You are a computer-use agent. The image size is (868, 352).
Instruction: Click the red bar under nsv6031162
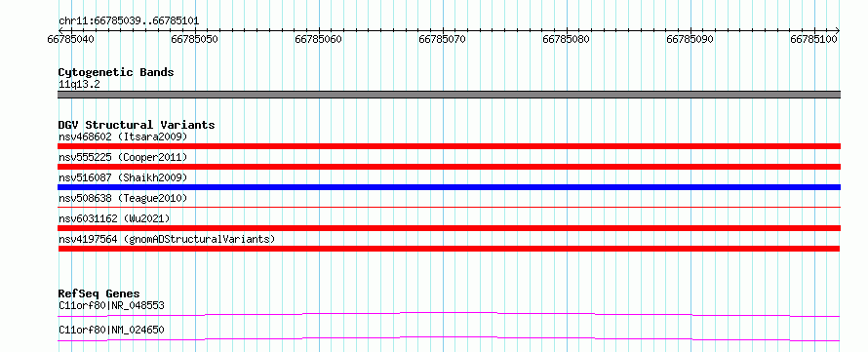tap(449, 228)
